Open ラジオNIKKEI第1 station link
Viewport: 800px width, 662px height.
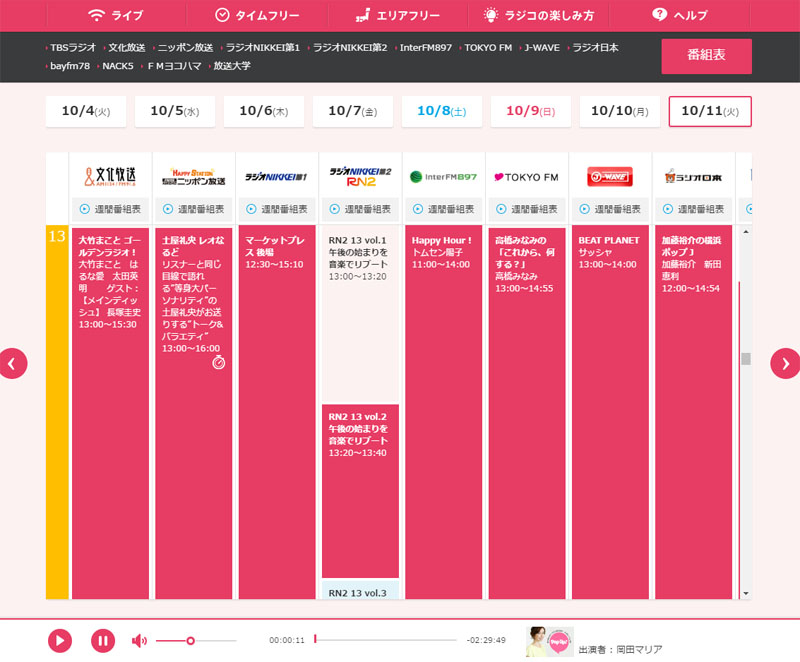(261, 48)
